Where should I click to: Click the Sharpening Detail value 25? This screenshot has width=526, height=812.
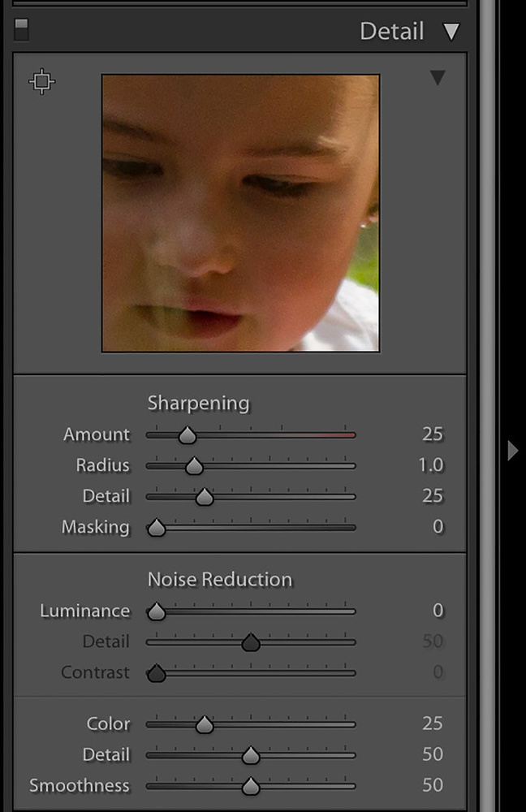pyautogui.click(x=433, y=495)
